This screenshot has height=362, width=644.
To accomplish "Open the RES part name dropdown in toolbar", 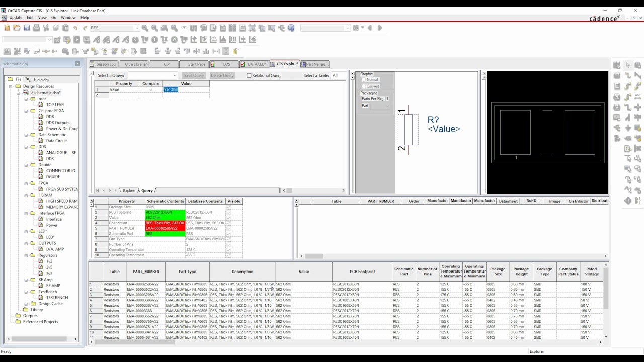I will pos(137,28).
